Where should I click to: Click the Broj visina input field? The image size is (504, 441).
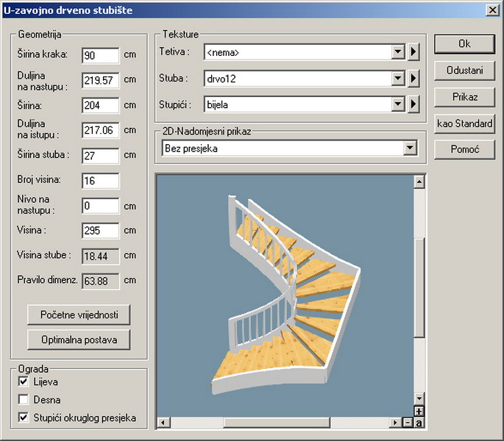[x=101, y=181]
